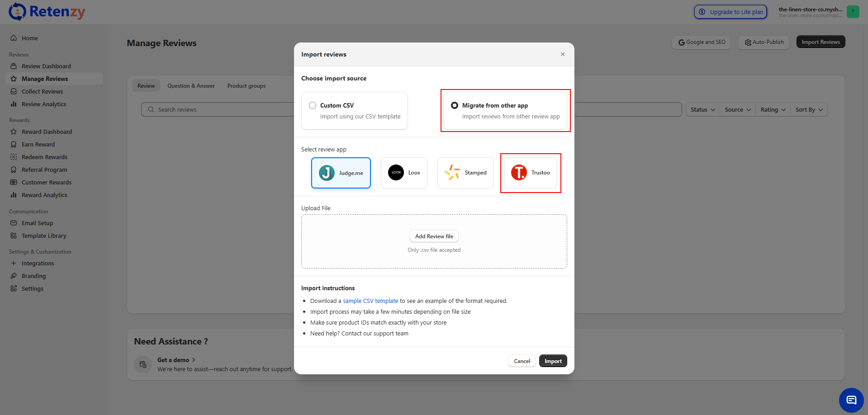This screenshot has width=868, height=415.
Task: Click the store account avatar
Action: click(x=853, y=12)
